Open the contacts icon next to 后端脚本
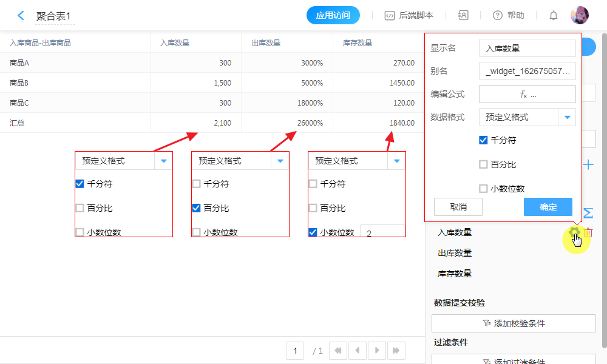 (x=463, y=16)
